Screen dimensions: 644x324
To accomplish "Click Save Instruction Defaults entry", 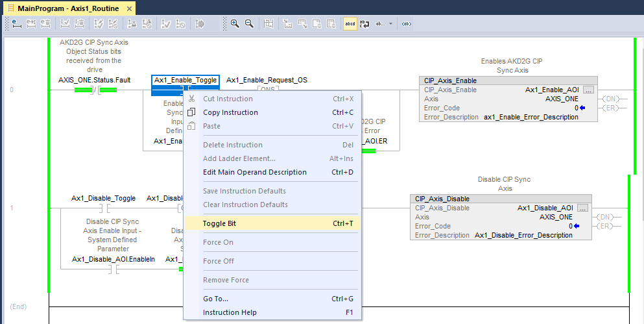I will point(272,191).
